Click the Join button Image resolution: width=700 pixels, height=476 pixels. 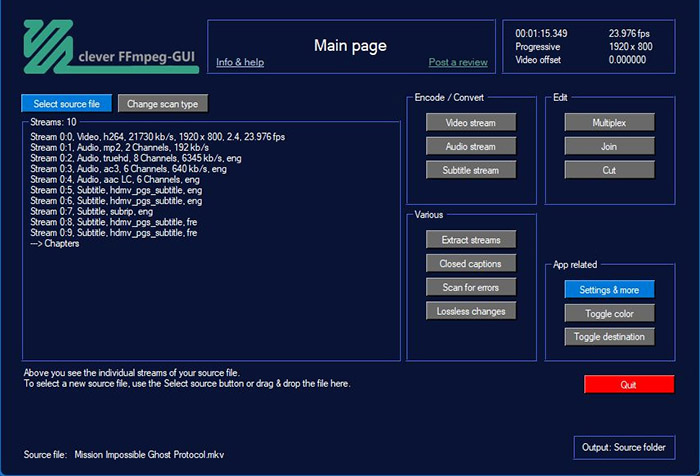point(609,146)
